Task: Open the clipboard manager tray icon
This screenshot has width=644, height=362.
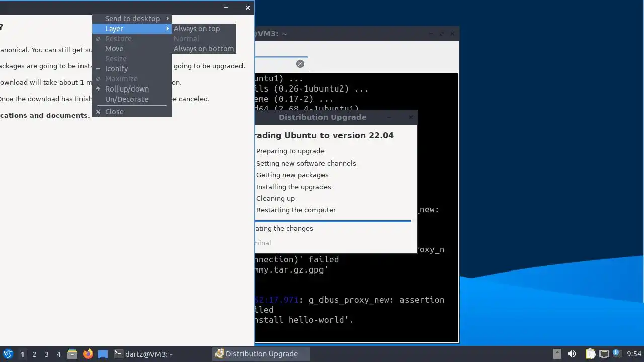Action: coord(590,354)
